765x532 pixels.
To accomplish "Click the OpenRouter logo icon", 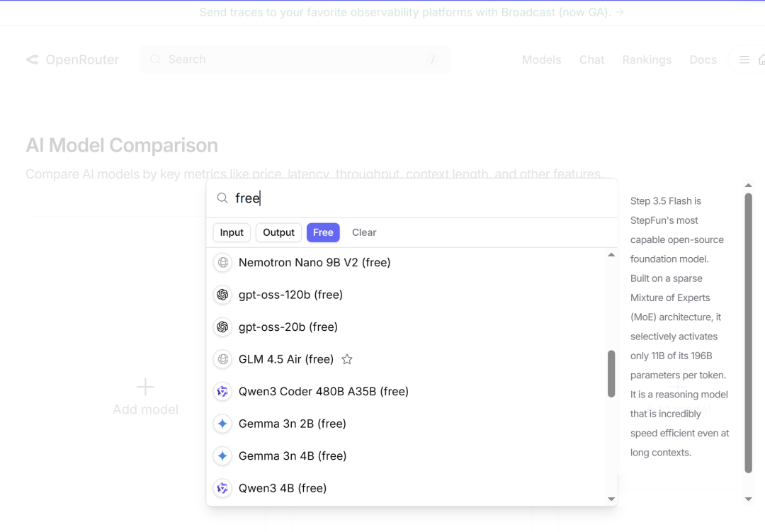I will pyautogui.click(x=33, y=60).
